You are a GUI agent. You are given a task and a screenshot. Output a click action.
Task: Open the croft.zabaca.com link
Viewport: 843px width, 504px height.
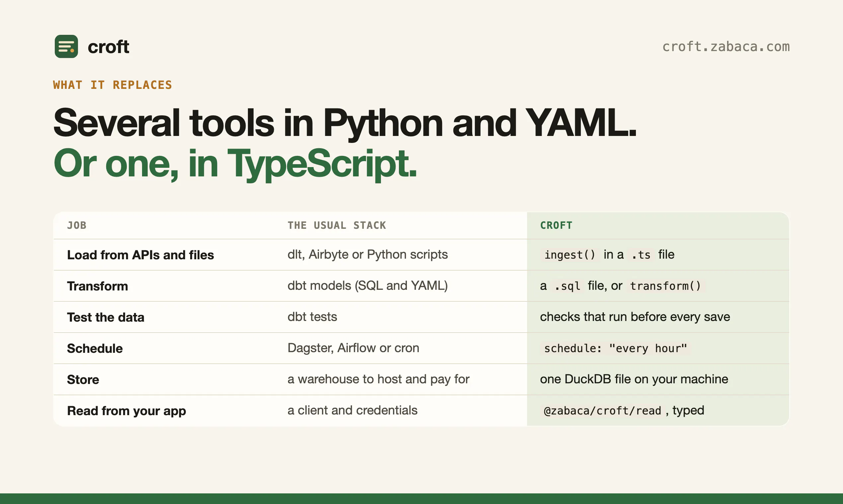coord(726,46)
